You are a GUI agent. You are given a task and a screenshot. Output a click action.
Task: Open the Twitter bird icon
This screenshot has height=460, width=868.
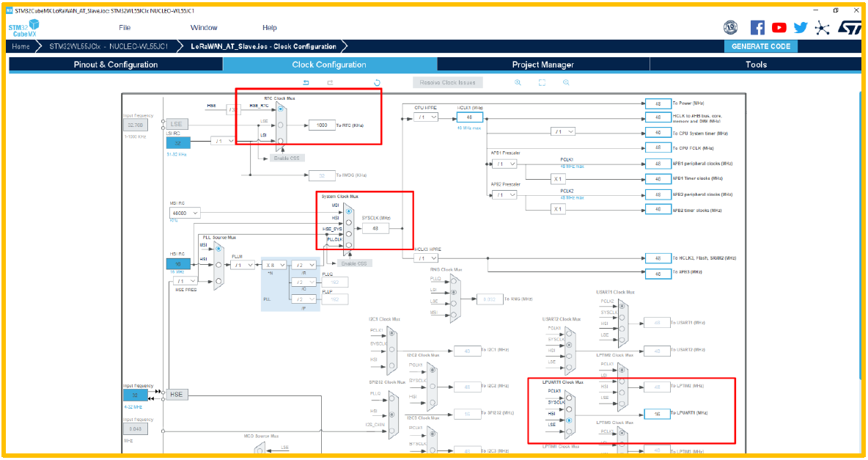[x=801, y=28]
